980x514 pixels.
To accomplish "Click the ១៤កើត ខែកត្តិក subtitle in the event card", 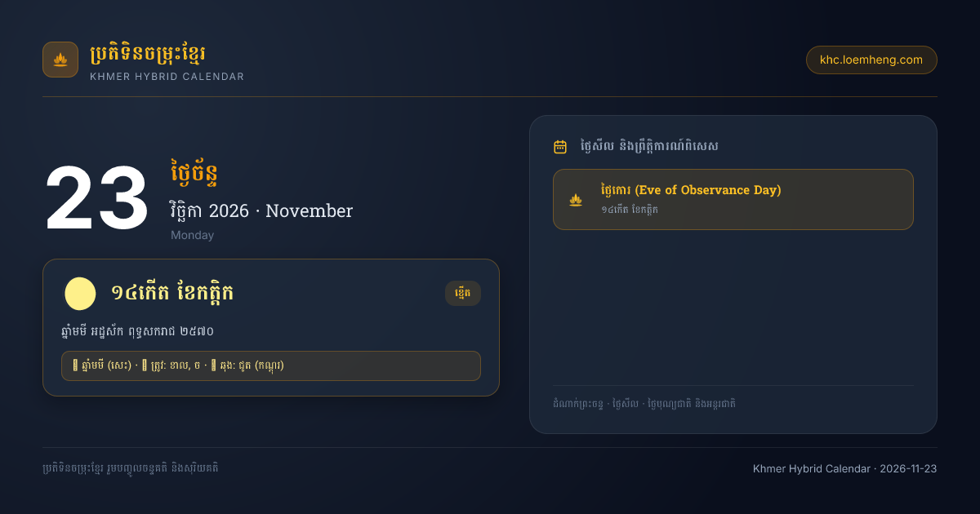I will tap(630, 210).
